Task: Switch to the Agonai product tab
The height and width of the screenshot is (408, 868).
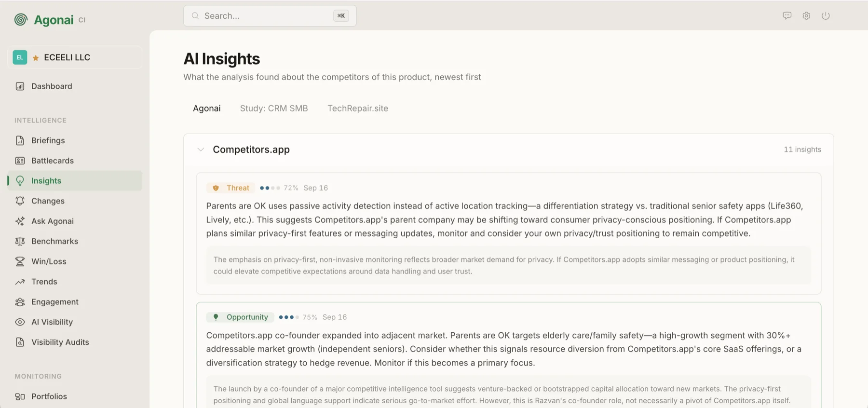Action: click(207, 109)
